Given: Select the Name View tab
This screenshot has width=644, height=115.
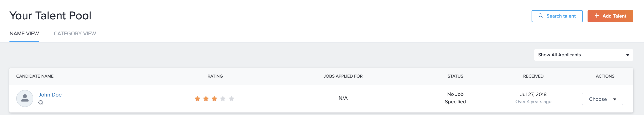Looking at the screenshot, I should (x=24, y=34).
